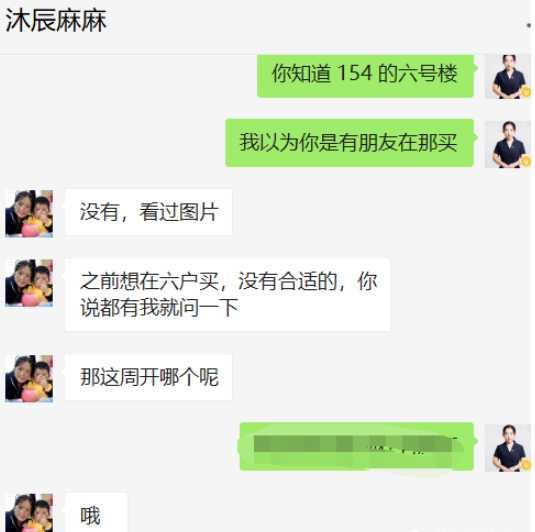Click sender avatar beside the blurred green message
Screen dimensions: 535x532
tap(508, 448)
